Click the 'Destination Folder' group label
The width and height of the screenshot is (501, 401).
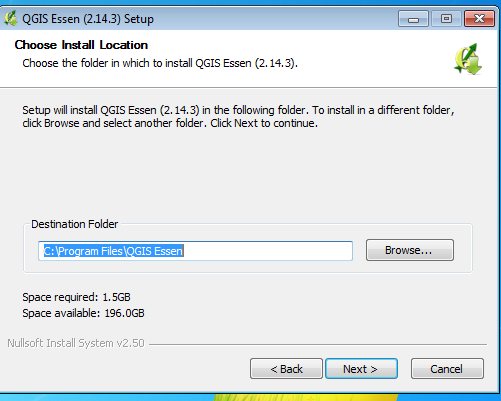tap(75, 224)
